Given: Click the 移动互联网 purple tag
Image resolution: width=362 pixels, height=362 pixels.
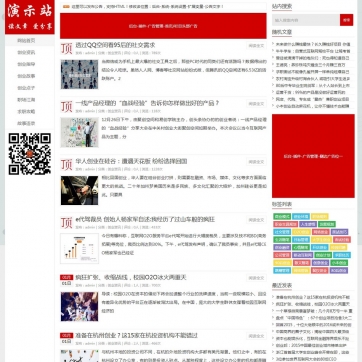Looking at the screenshot, I should (303, 255).
